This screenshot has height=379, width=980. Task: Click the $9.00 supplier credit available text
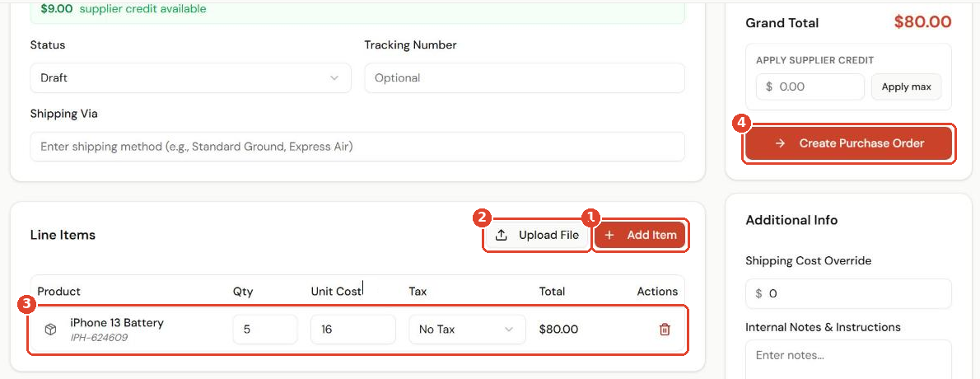click(124, 9)
